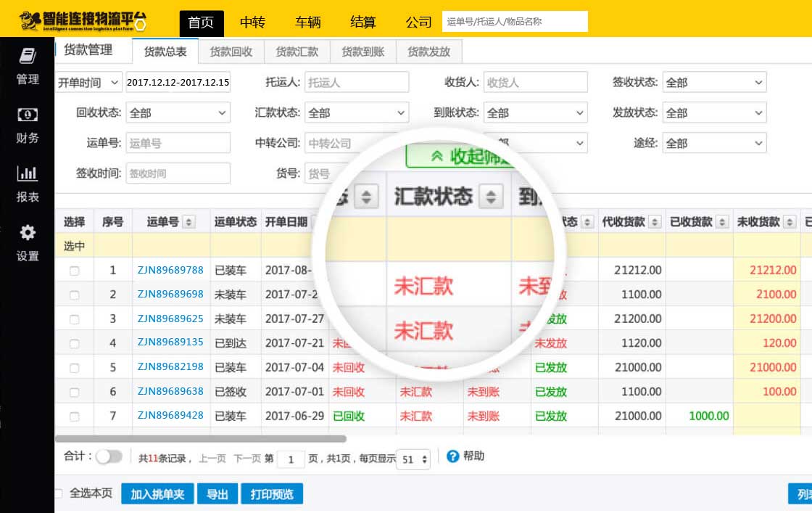Open the 回收状态 dropdown

point(178,113)
